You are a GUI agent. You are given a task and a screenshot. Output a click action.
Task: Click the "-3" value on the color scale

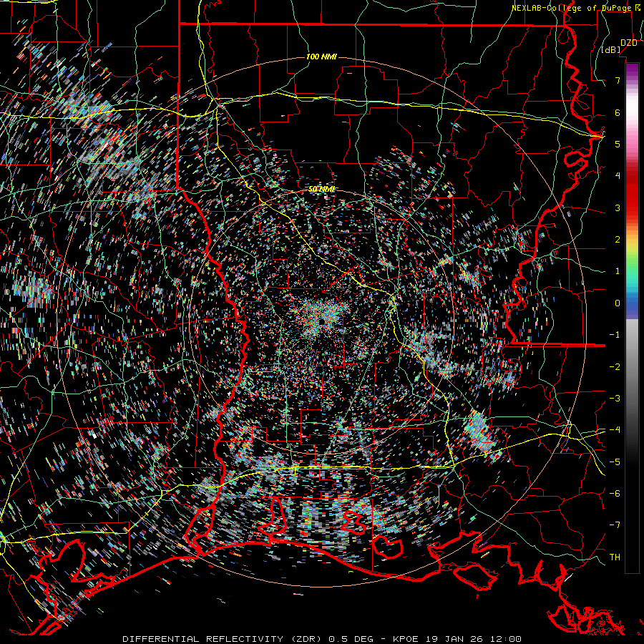coord(615,399)
